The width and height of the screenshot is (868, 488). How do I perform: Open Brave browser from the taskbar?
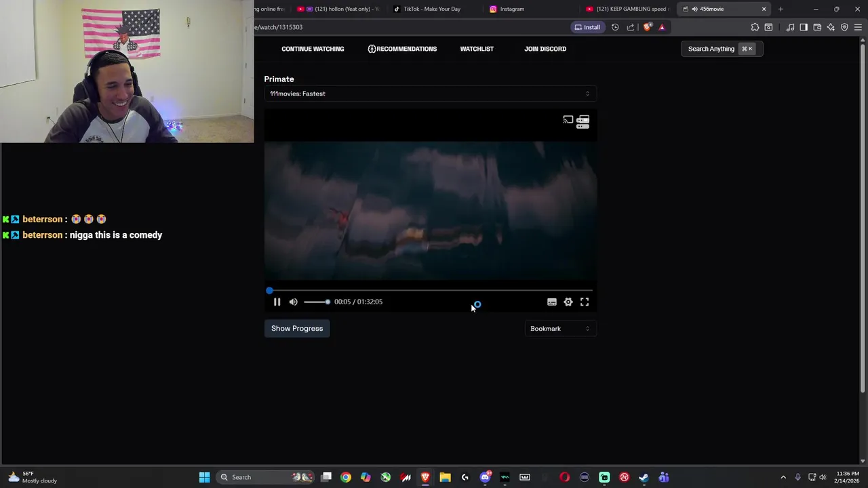click(425, 477)
